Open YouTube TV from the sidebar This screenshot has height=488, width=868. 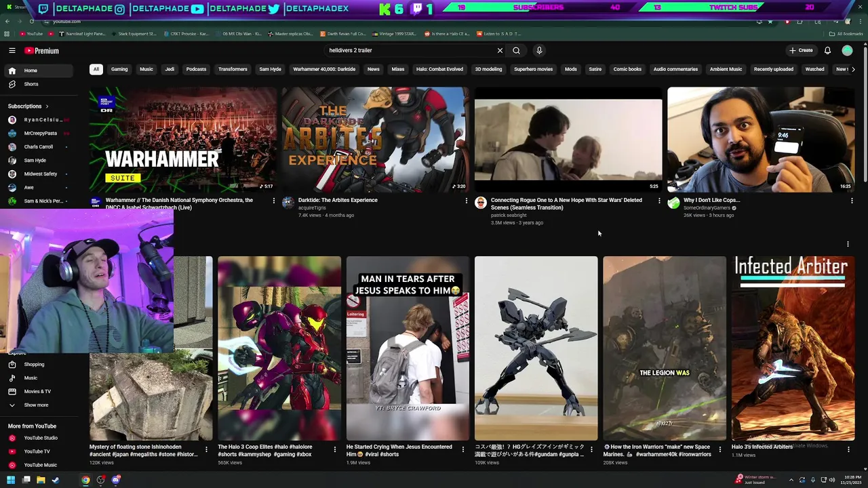[38, 451]
